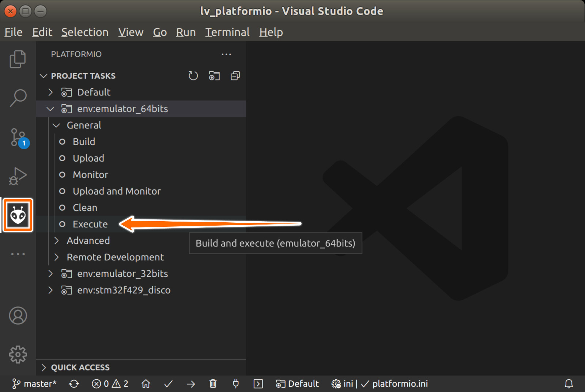Switch project environment Default in status bar

pyautogui.click(x=297, y=384)
